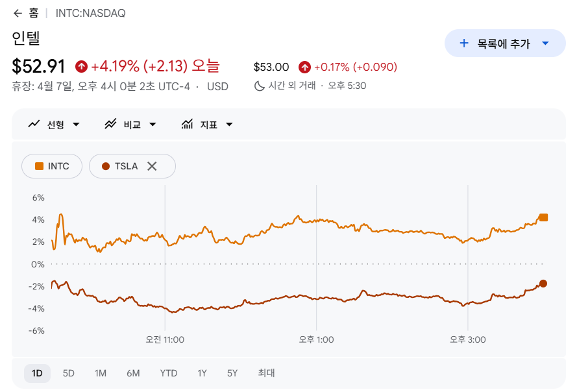
Task: Open the 지표 dropdown arrow
Action: [x=229, y=125]
